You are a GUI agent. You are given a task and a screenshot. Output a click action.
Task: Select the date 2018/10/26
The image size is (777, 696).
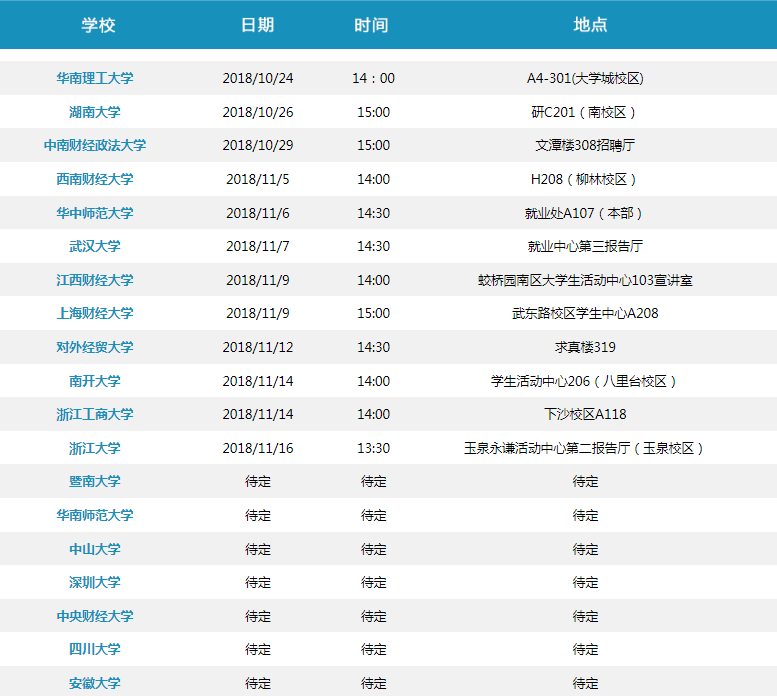click(258, 112)
